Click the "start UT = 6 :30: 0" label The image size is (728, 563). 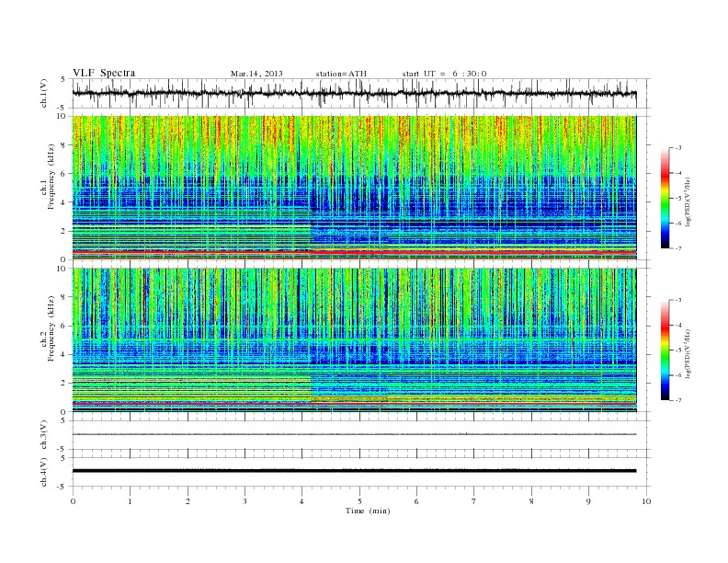(444, 74)
